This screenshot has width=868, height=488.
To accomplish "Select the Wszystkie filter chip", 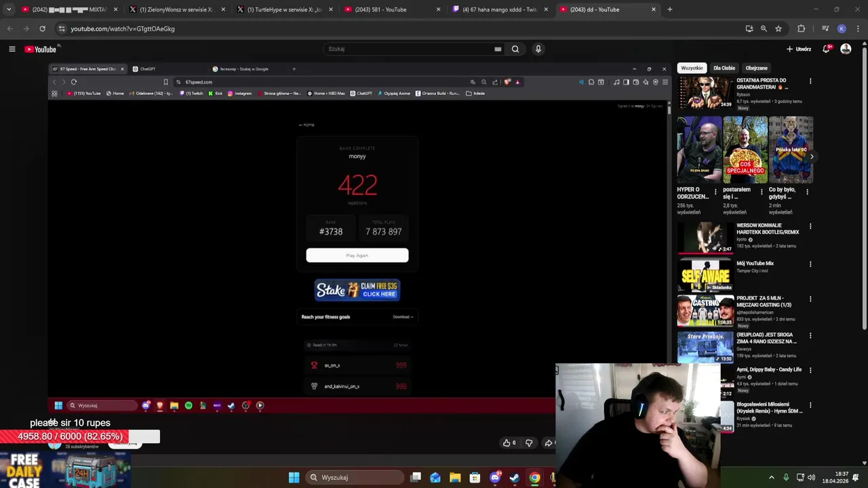I will tap(692, 68).
